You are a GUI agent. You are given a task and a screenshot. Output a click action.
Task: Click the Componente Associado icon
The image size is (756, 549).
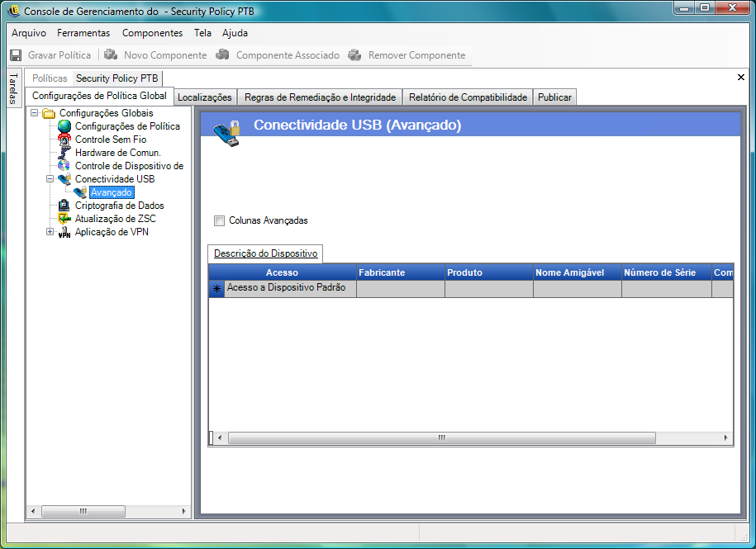point(222,54)
